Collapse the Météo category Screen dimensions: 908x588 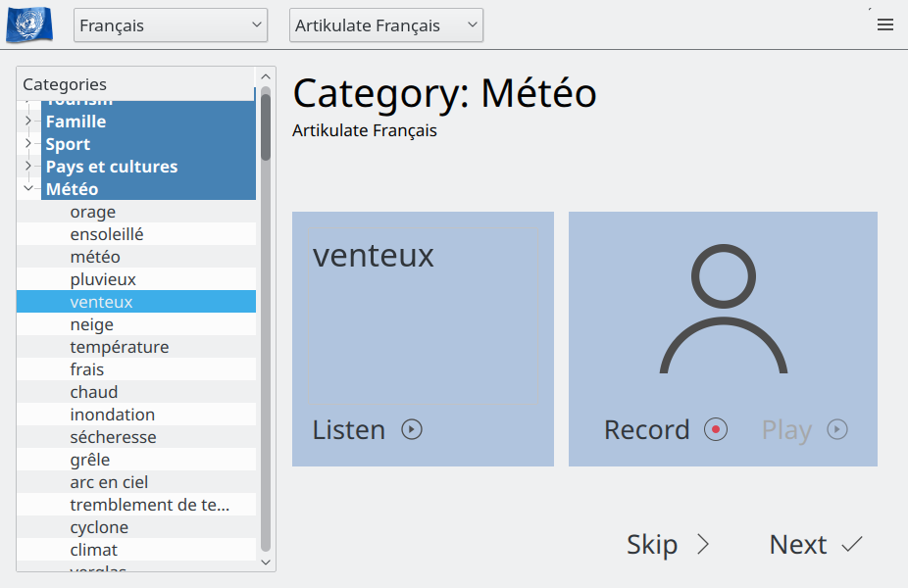pyautogui.click(x=27, y=189)
